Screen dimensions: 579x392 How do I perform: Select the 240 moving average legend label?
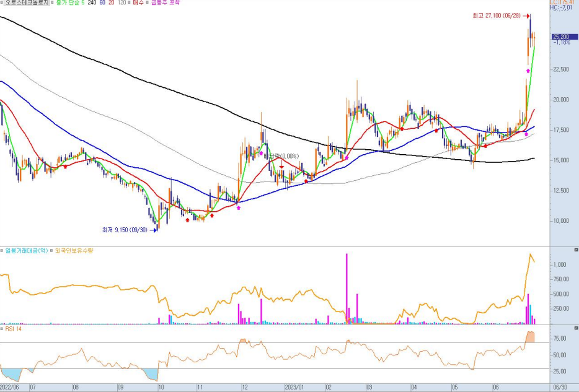point(92,2)
